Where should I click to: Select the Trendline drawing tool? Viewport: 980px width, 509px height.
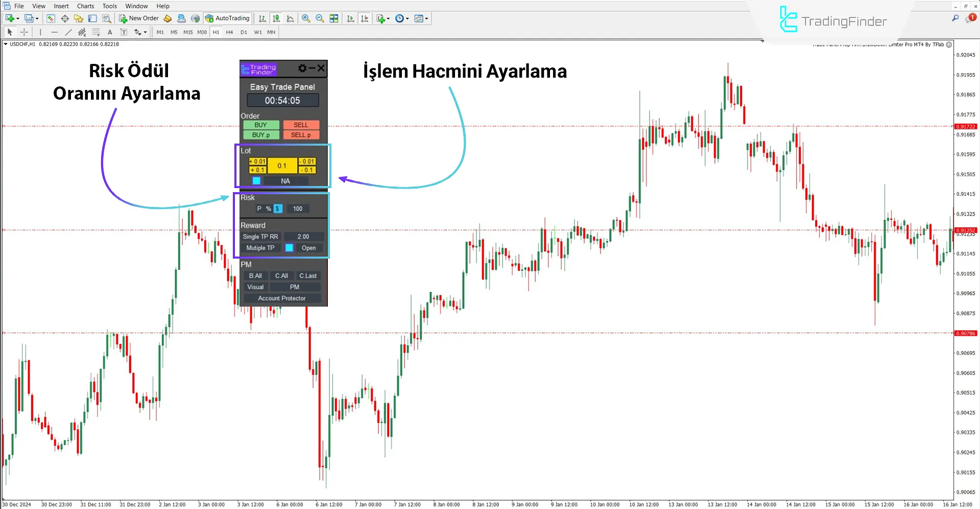coord(68,32)
